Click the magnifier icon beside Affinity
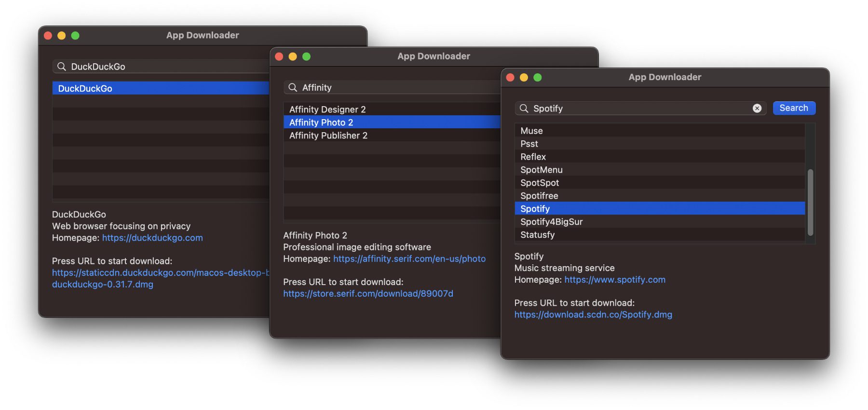This screenshot has width=868, height=410. pos(293,87)
